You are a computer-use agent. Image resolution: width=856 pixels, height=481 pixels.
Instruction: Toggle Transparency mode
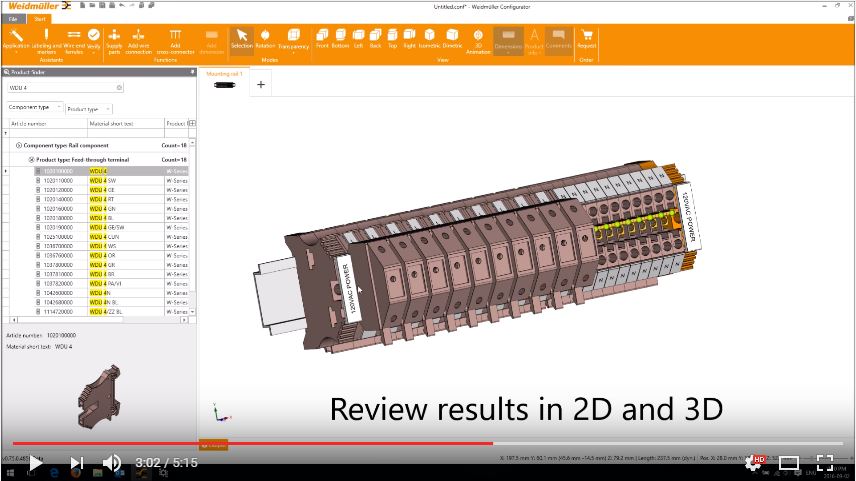point(294,39)
